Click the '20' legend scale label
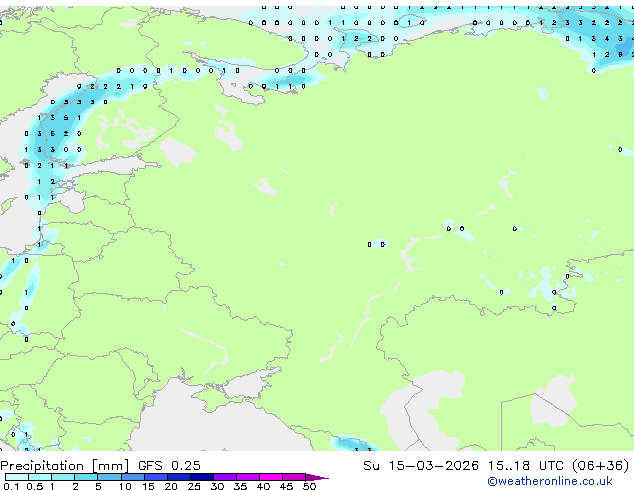Viewport: 634px width, 490px height. coord(171,486)
